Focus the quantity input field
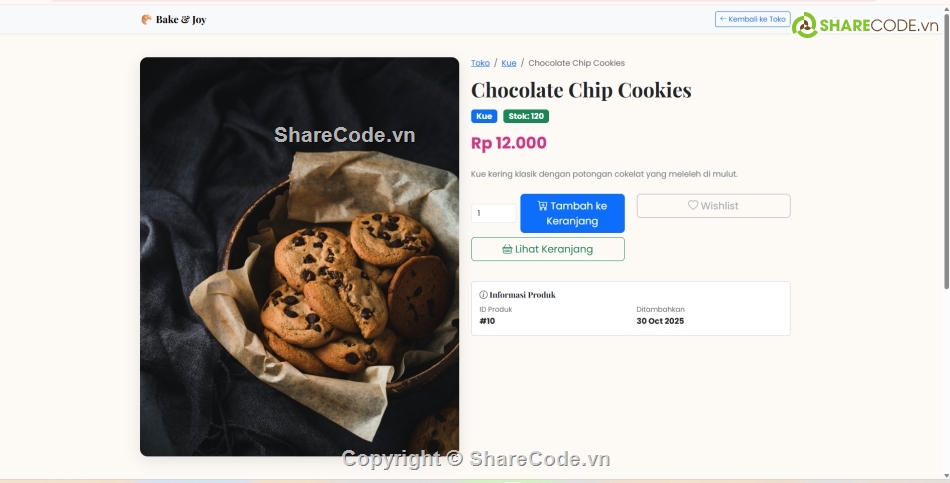The height and width of the screenshot is (483, 950). pos(494,213)
